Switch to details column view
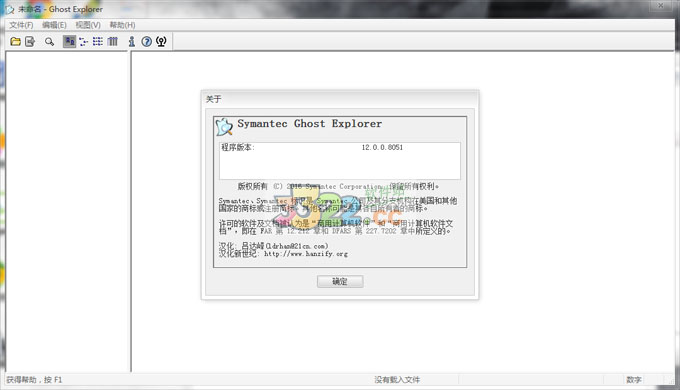Viewport: 680px width, 390px height. (113, 42)
